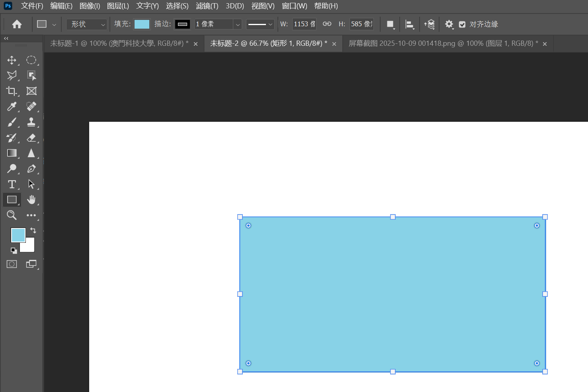Open the stroke width dropdown arrow

[238, 24]
